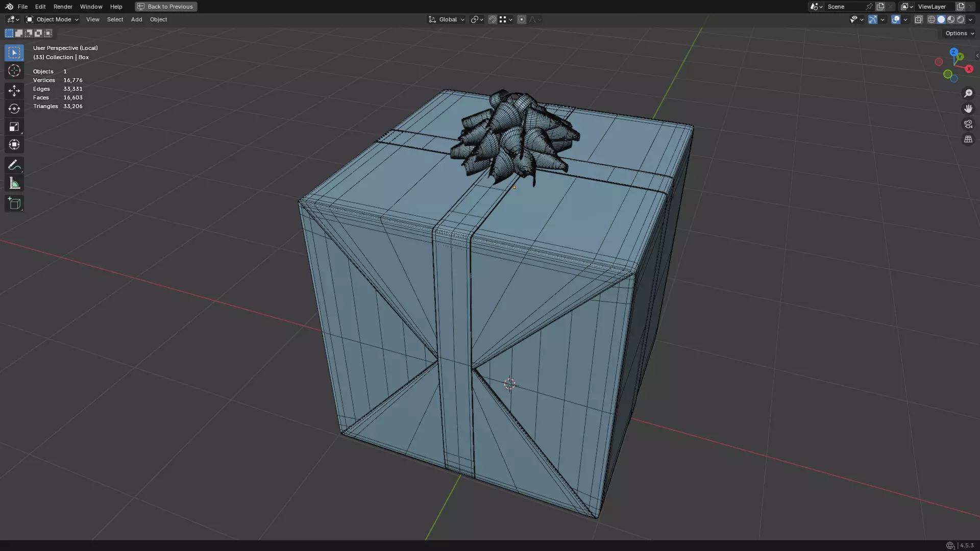The image size is (980, 551).
Task: Click the hand icon to pan view
Action: click(x=968, y=109)
